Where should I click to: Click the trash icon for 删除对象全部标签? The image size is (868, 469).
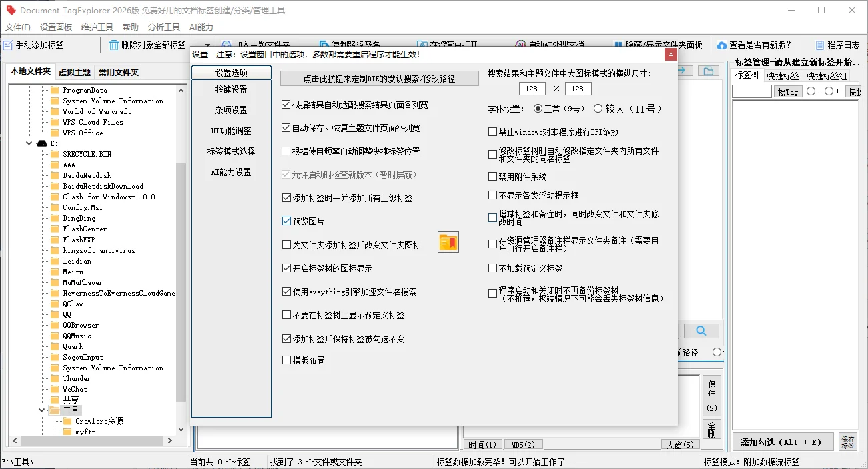(x=113, y=45)
